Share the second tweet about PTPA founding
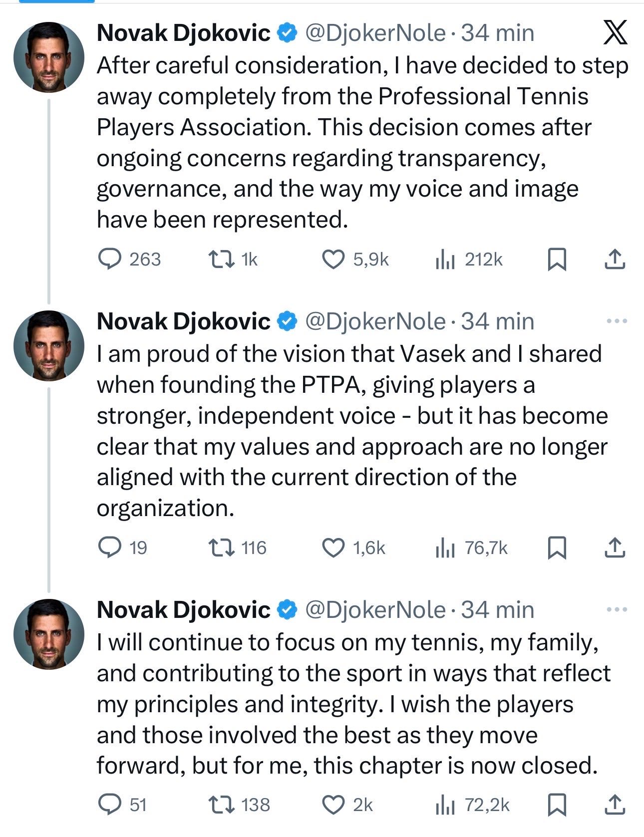Image resolution: width=644 pixels, height=837 pixels. [615, 548]
